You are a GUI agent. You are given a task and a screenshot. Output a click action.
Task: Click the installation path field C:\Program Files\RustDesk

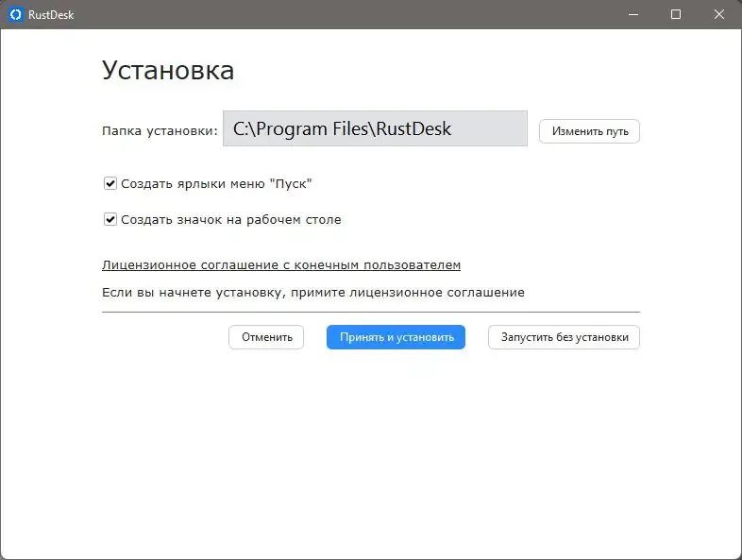click(x=376, y=128)
